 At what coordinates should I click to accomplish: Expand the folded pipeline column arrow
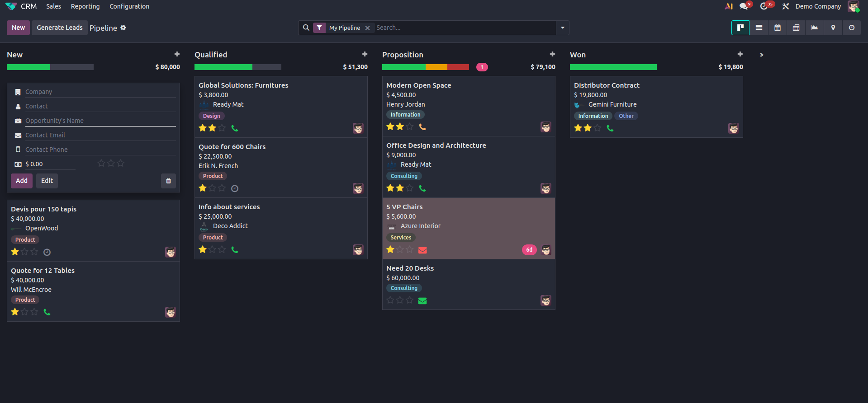[762, 55]
